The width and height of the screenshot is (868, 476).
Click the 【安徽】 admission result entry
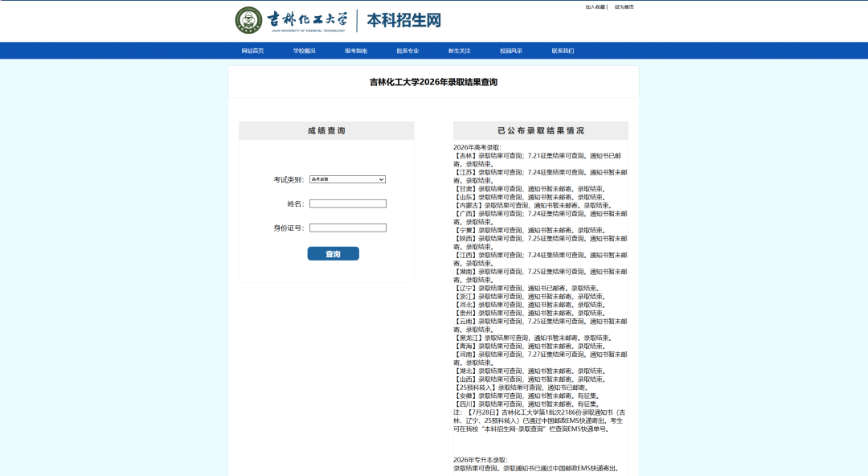click(x=529, y=396)
